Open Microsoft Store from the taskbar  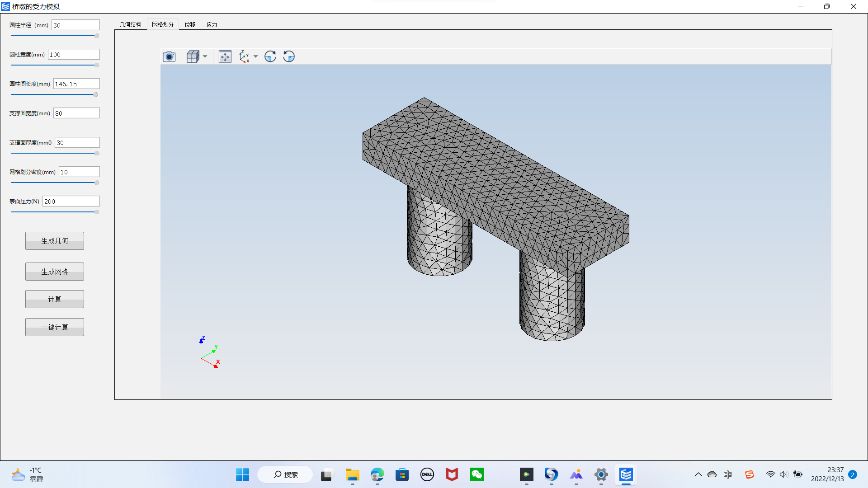click(x=402, y=474)
